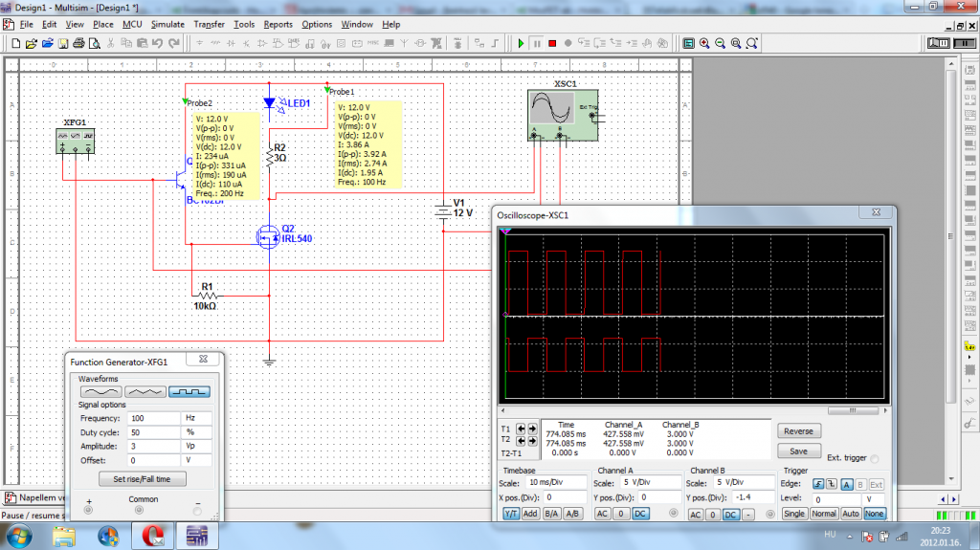980x550 pixels.
Task: Click the Print toolbar icon
Action: (x=79, y=43)
